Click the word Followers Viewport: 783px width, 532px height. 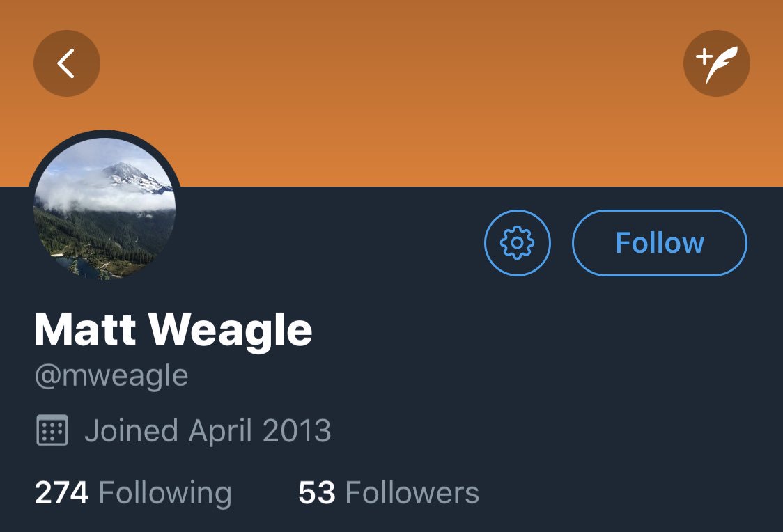(x=412, y=493)
